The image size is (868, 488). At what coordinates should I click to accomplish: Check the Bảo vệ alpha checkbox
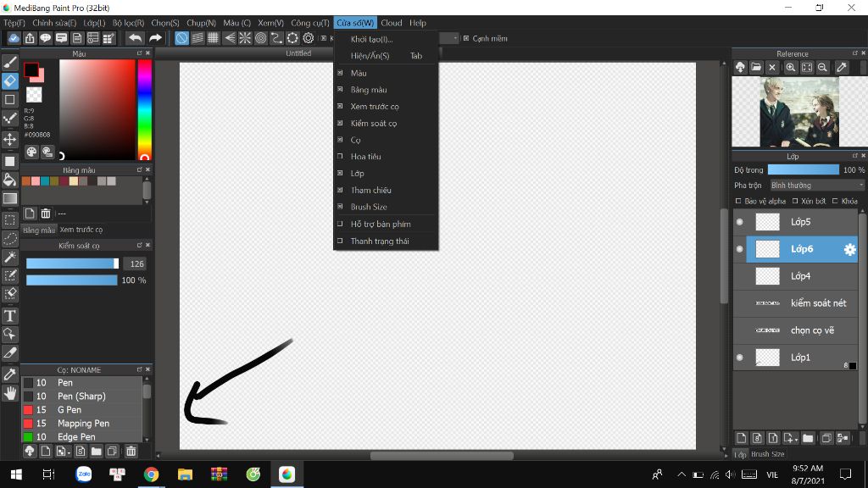tap(738, 202)
